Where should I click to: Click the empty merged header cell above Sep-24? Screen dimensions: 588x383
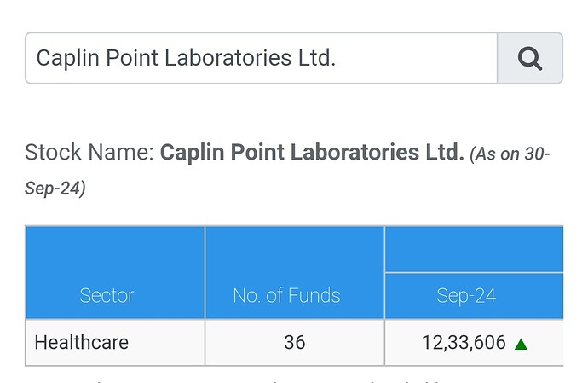(474, 249)
